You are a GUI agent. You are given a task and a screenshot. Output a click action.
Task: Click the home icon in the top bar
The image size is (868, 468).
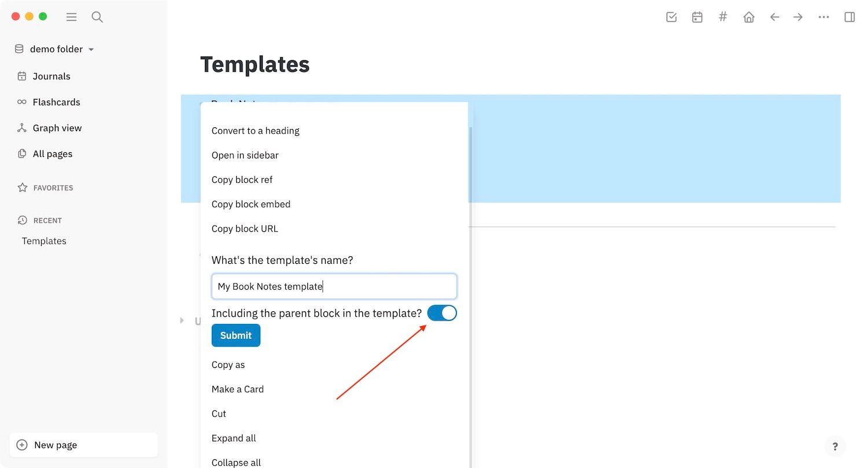coord(749,17)
